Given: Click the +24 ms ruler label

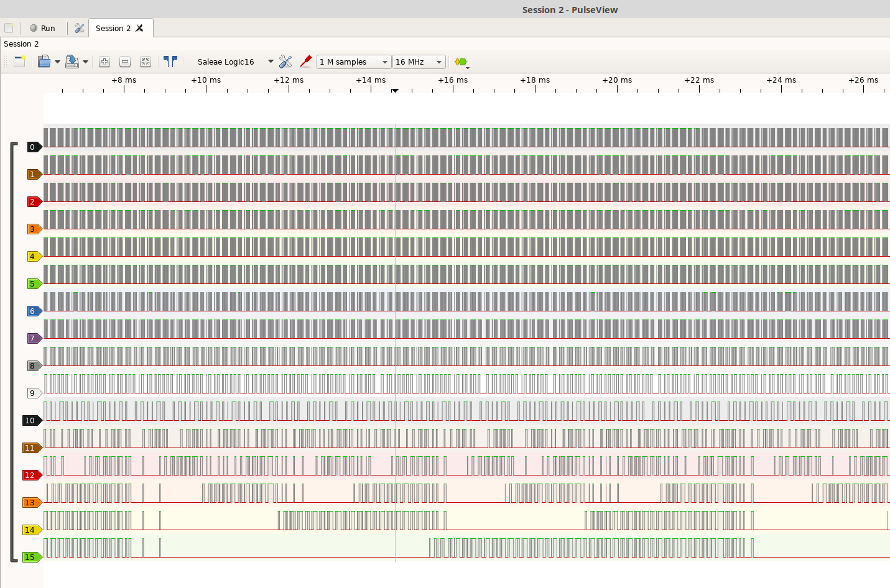Looking at the screenshot, I should (x=781, y=80).
